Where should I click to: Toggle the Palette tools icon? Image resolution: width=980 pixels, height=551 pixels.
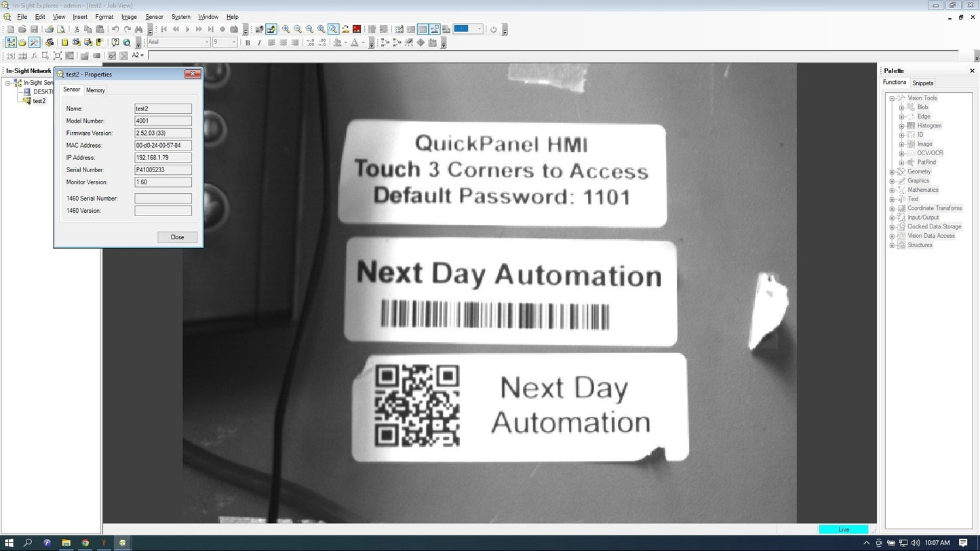[x=34, y=42]
